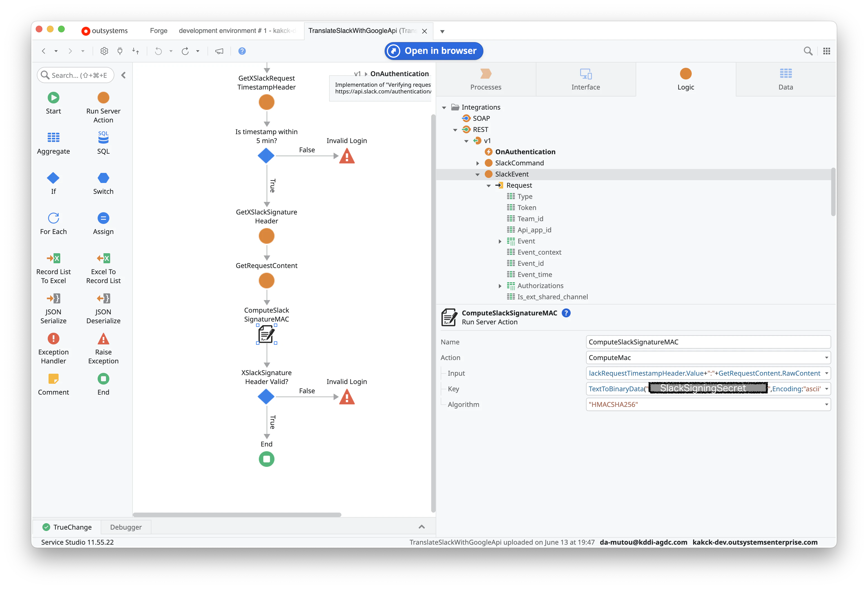Click the canvas horizontal scrollbar
Image resolution: width=868 pixels, height=589 pixels.
click(x=237, y=515)
